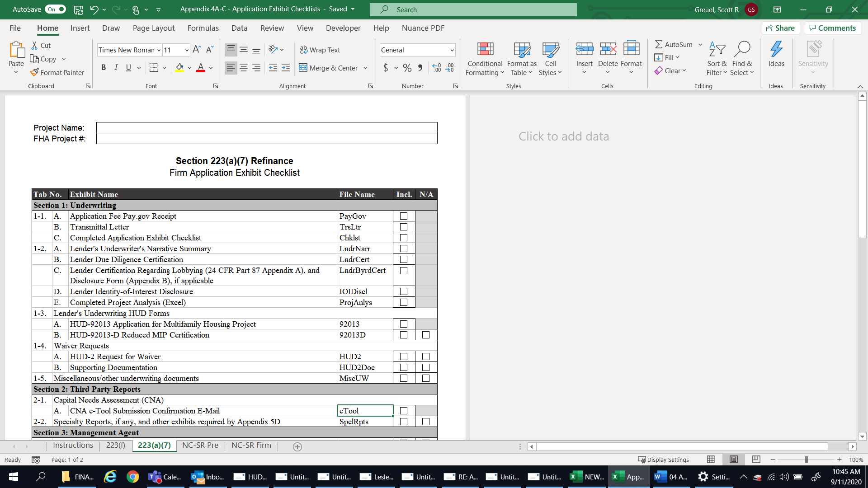The width and height of the screenshot is (868, 488).
Task: Click the fill color bucket icon
Action: [x=179, y=68]
